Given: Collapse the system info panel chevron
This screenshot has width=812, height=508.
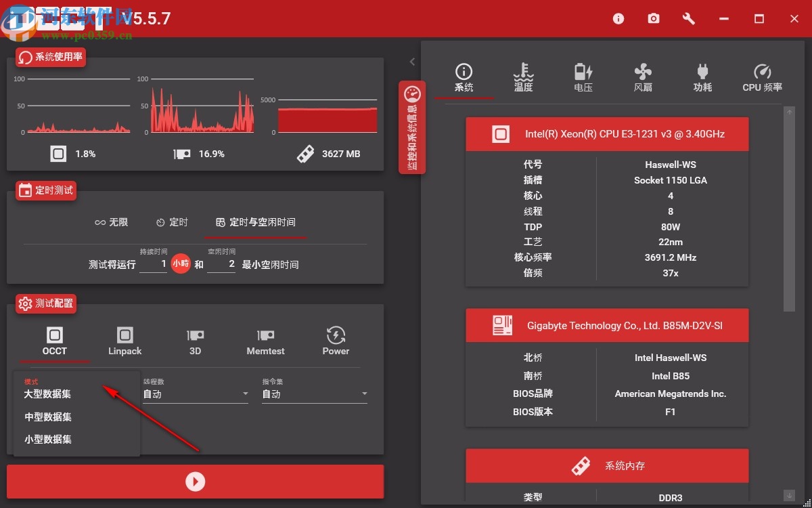Looking at the screenshot, I should [413, 61].
